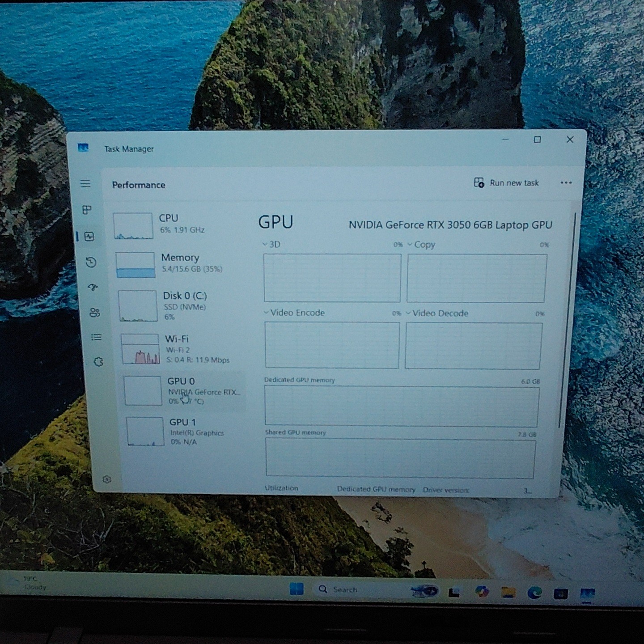Maximize the Task Manager window
The width and height of the screenshot is (644, 644).
click(537, 140)
